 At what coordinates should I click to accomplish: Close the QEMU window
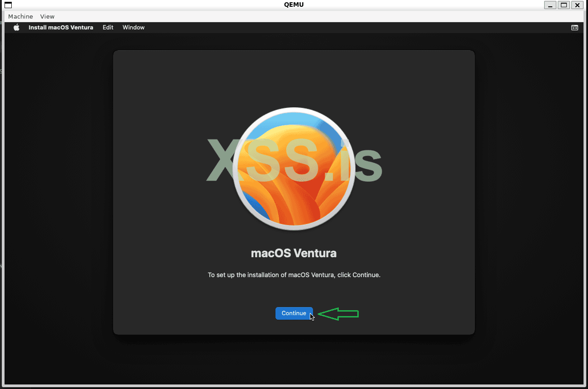tap(577, 5)
